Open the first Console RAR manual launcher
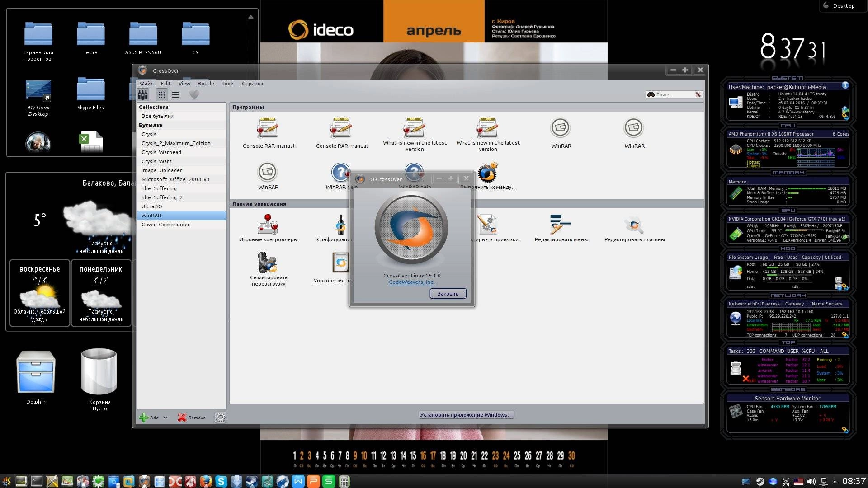The height and width of the screenshot is (488, 868). coord(268,133)
